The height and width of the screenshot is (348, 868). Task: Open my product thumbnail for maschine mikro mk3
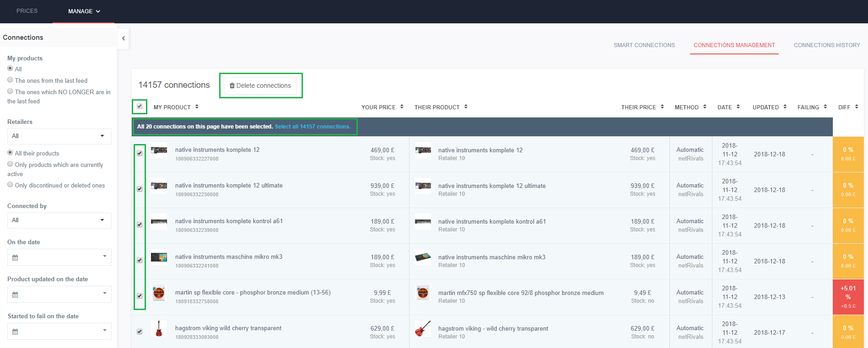[x=159, y=257]
